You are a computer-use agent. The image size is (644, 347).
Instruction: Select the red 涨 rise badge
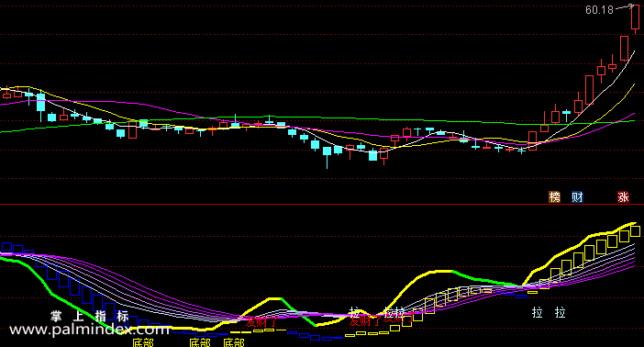click(623, 197)
